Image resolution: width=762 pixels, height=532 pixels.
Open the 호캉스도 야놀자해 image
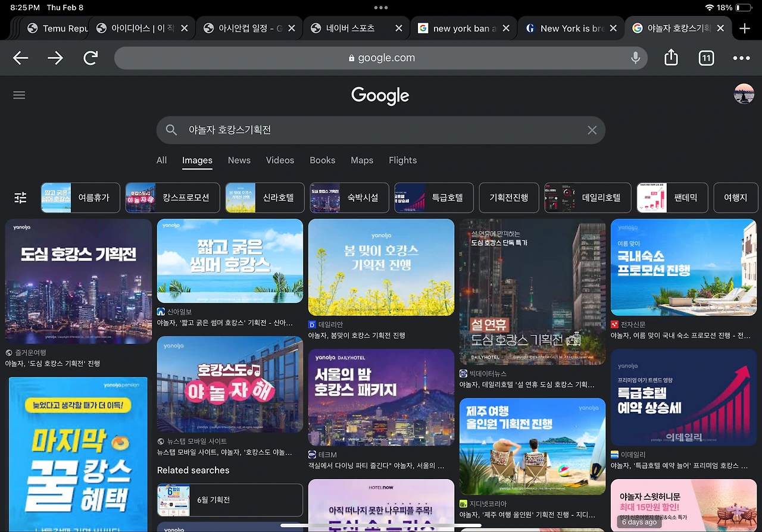[x=230, y=384]
